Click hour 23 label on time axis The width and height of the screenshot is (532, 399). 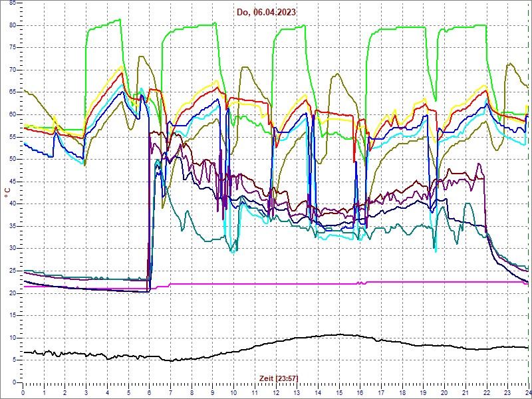(507, 393)
